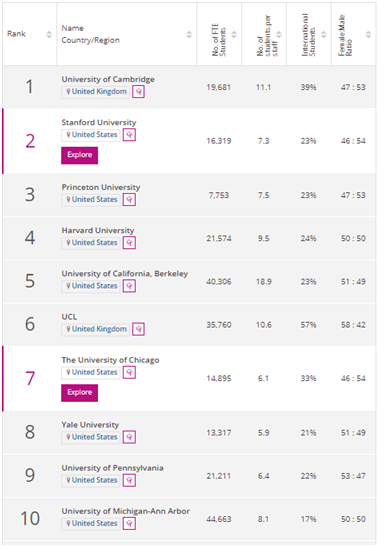
Task: Sort by Name Country/Region column arrows
Action: click(189, 34)
